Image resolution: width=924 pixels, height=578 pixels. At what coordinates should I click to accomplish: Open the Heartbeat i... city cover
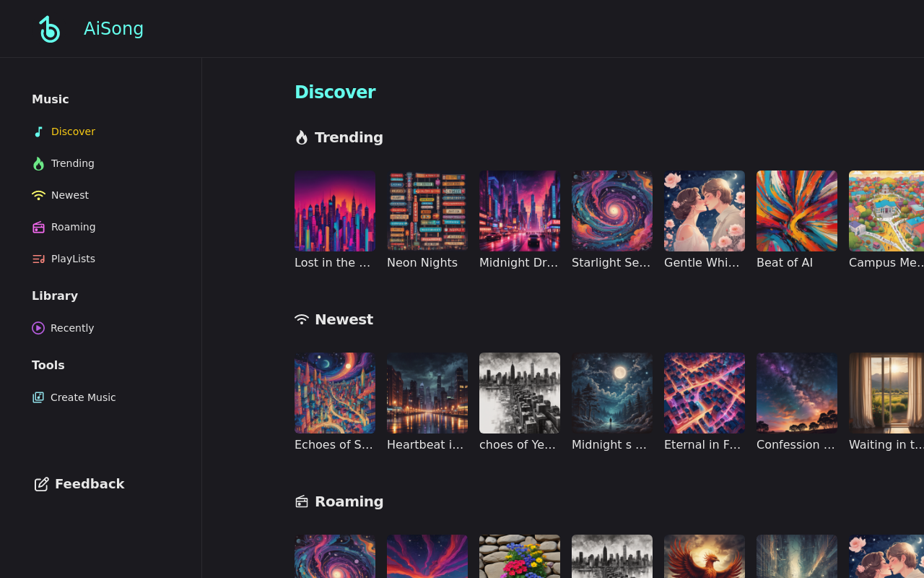(427, 393)
